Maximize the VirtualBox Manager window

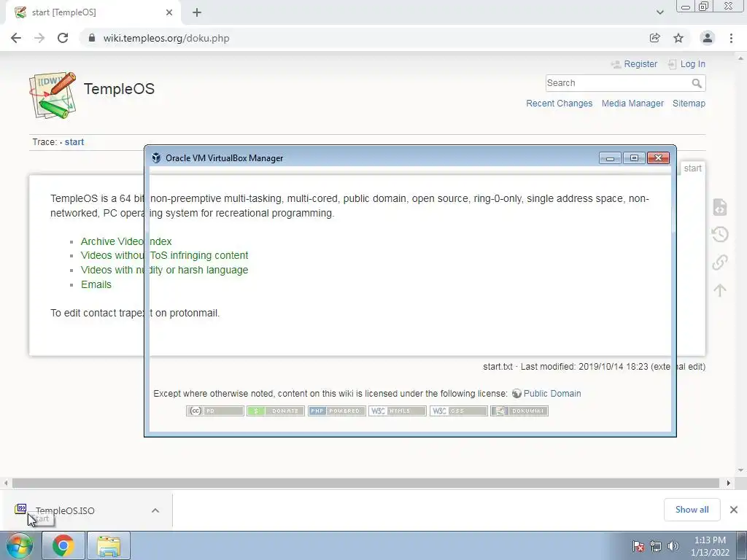coord(634,157)
